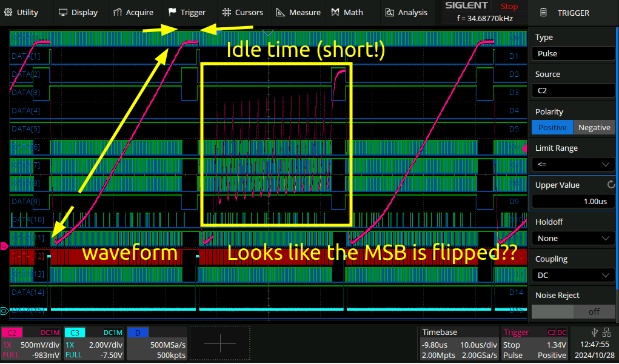Open the trigger Type Pulse selector
Screen dimensions: 619x364
[x=573, y=53]
